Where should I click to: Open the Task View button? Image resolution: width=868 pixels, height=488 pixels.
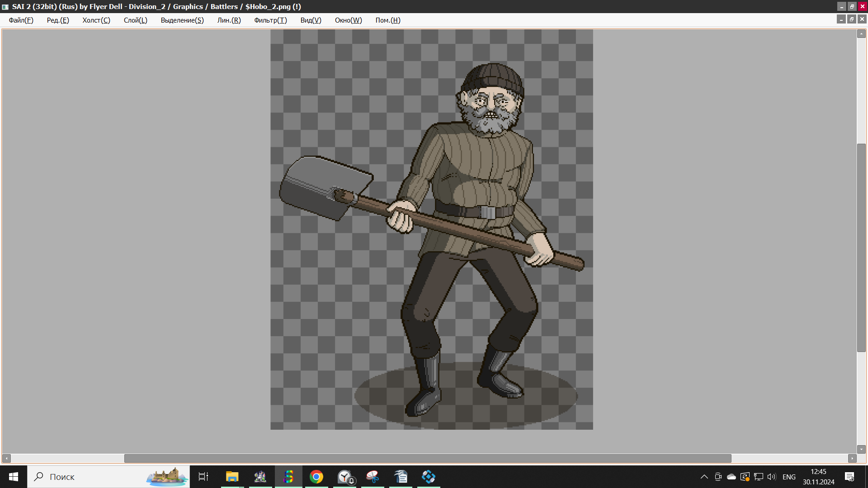(203, 477)
